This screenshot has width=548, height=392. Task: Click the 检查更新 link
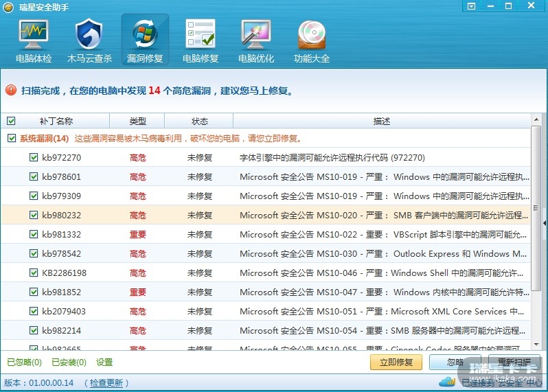[106, 383]
